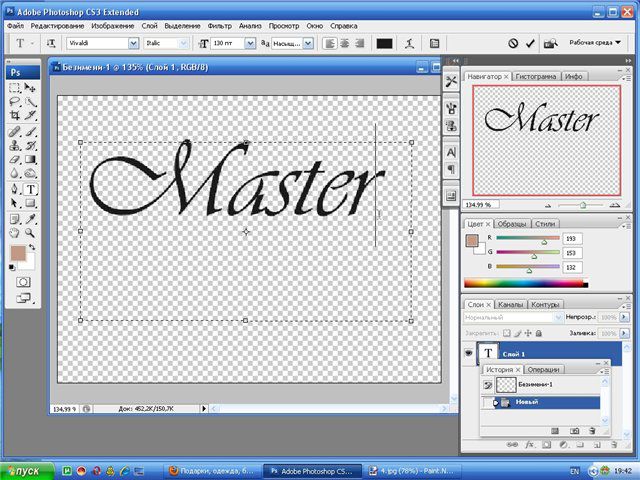Image resolution: width=640 pixels, height=480 pixels.
Task: Select the Hand tool
Action: (x=15, y=232)
